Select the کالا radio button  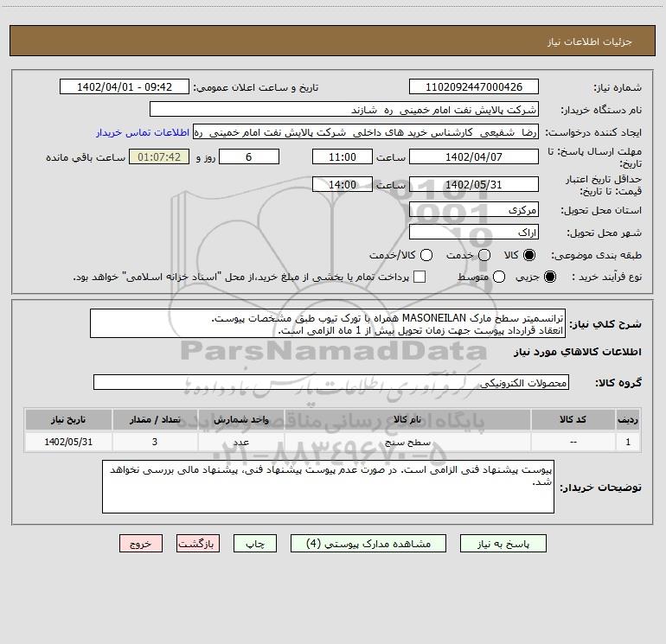[529, 255]
